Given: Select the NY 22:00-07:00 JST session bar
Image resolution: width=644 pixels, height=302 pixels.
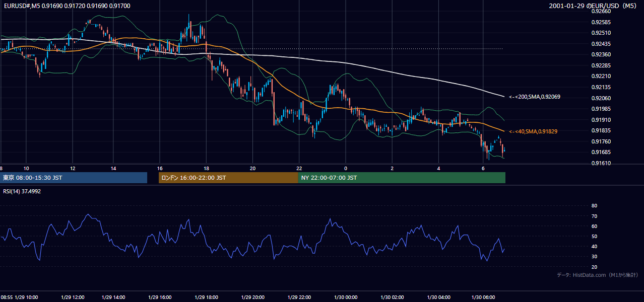Looking at the screenshot, I should (402, 178).
